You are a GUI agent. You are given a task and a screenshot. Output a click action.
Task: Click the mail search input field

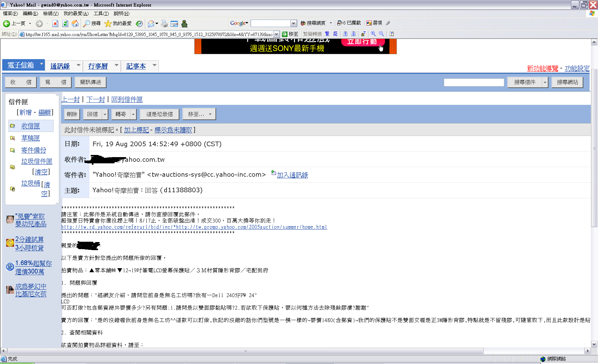pyautogui.click(x=474, y=82)
